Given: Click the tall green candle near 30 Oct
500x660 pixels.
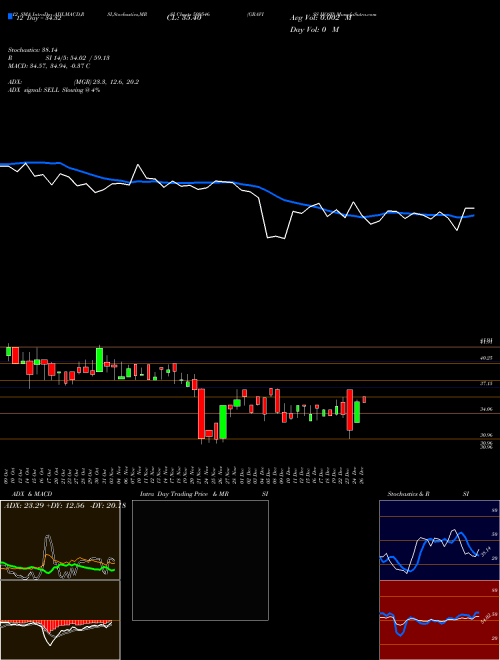Looking at the screenshot, I should 99,360.
